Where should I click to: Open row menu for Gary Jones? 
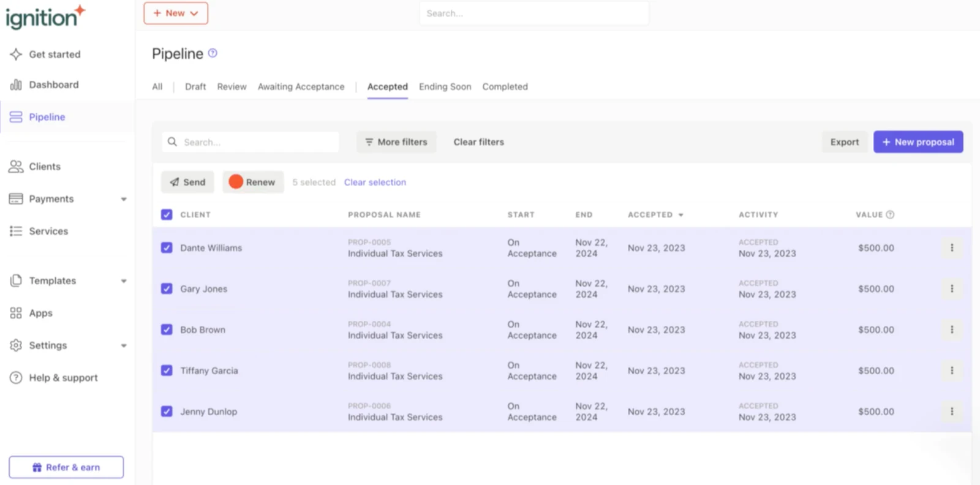[x=952, y=289]
